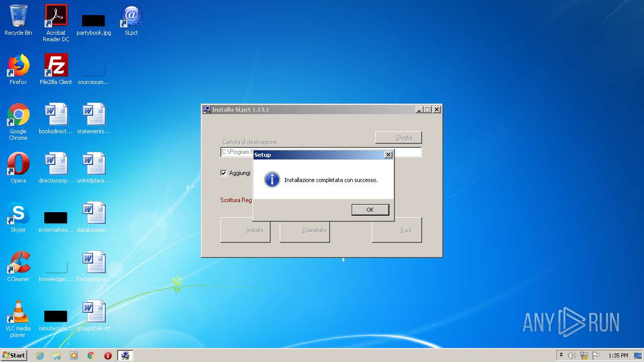Click the Disinstalla button
The image size is (644, 362).
click(305, 230)
